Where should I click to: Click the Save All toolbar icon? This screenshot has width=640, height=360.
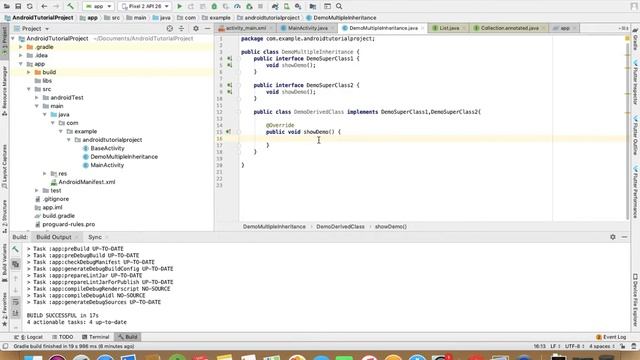coord(18,7)
